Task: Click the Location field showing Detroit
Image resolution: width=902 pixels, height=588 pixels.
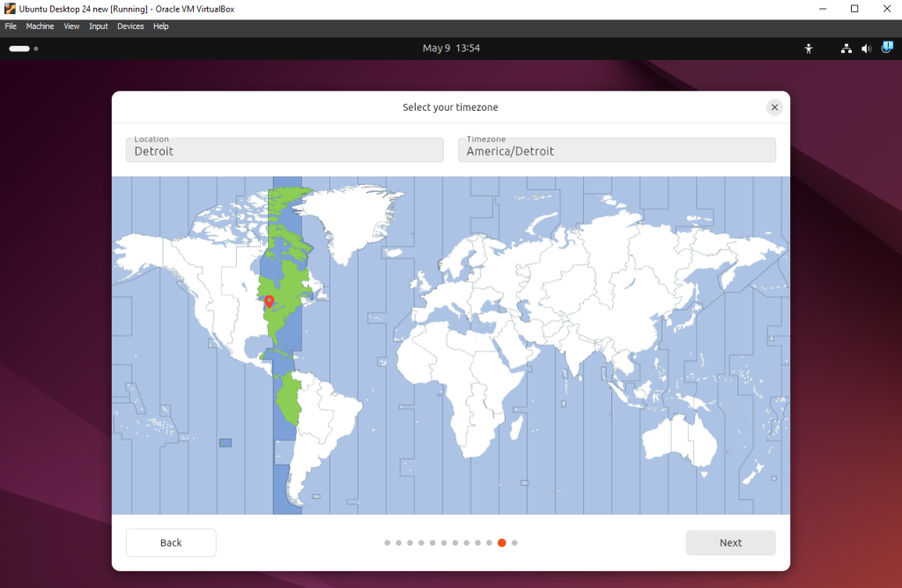Action: 285,150
